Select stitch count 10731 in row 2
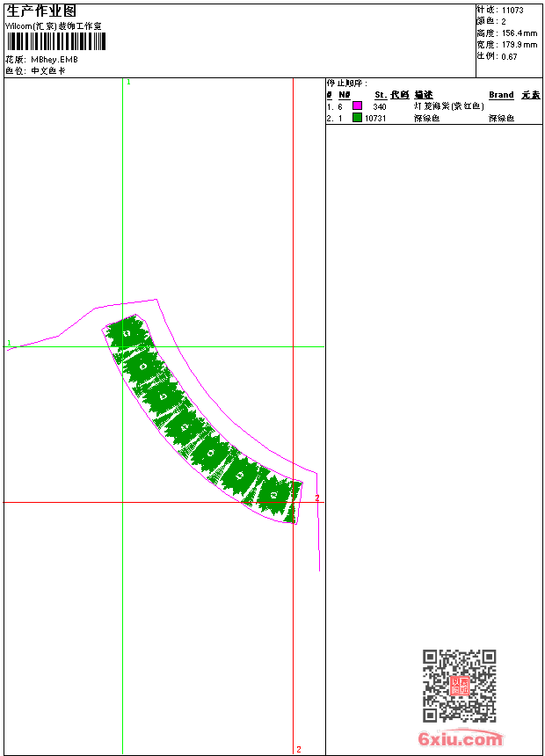The image size is (545, 756). 375,118
